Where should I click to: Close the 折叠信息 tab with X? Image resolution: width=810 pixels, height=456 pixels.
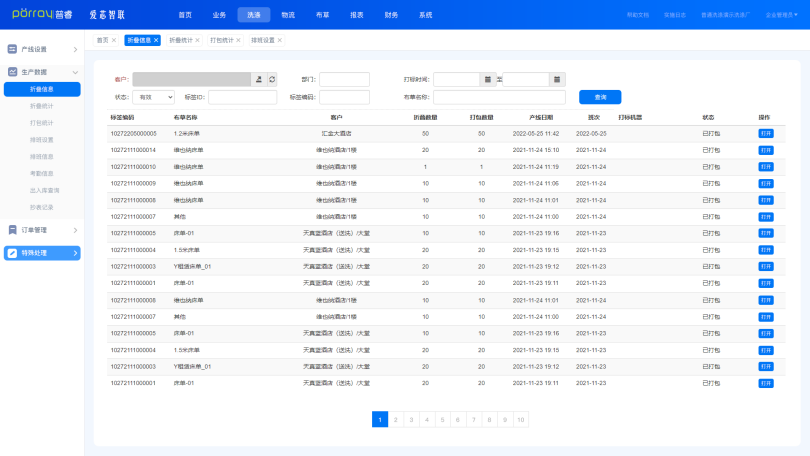pyautogui.click(x=156, y=40)
